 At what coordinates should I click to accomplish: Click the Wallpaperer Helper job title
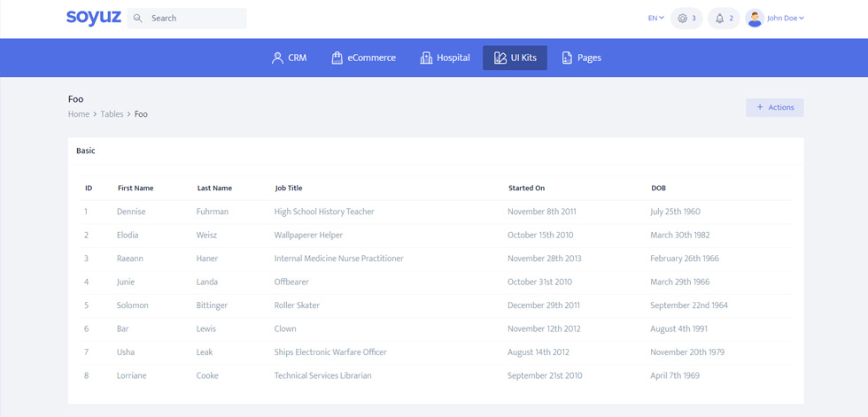[308, 235]
